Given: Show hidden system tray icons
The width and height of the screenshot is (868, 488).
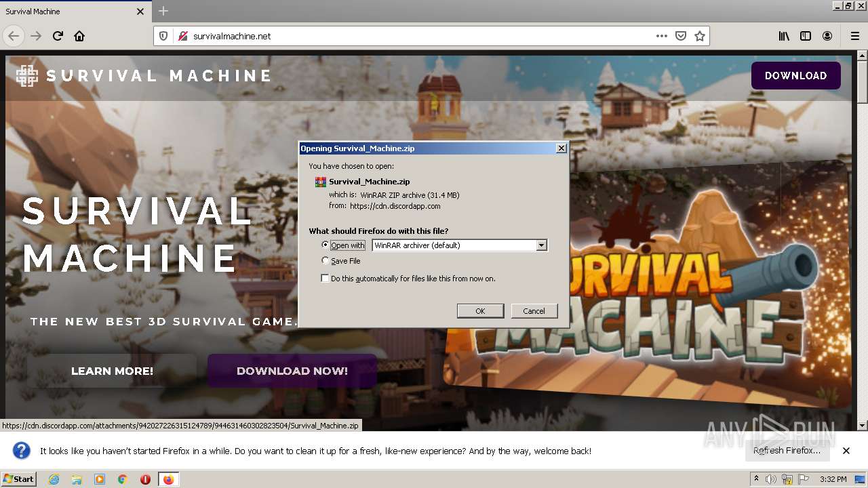Looking at the screenshot, I should [756, 479].
